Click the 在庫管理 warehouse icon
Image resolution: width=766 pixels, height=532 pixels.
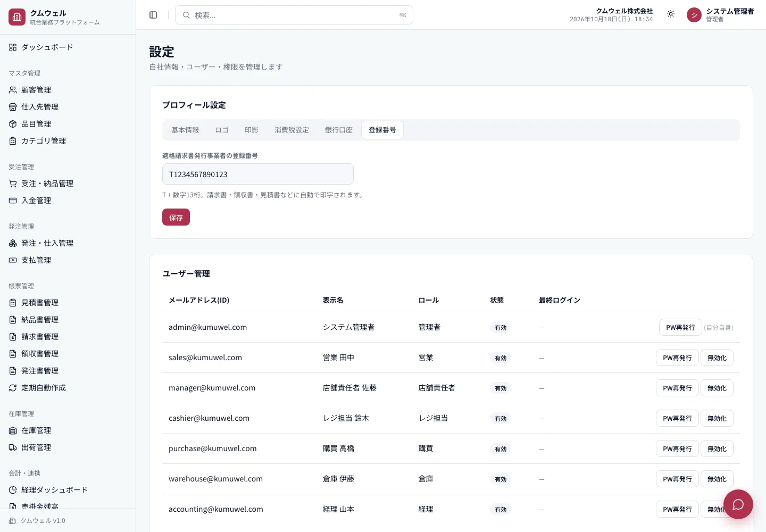click(13, 430)
